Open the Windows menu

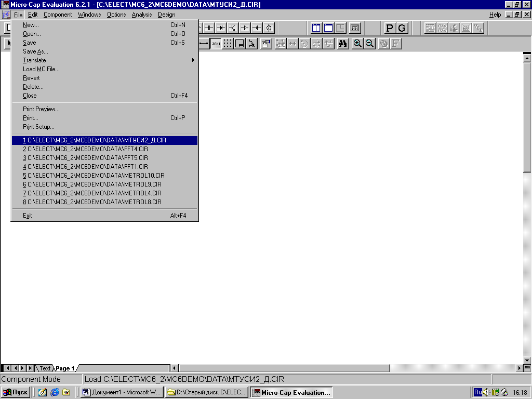(x=89, y=15)
